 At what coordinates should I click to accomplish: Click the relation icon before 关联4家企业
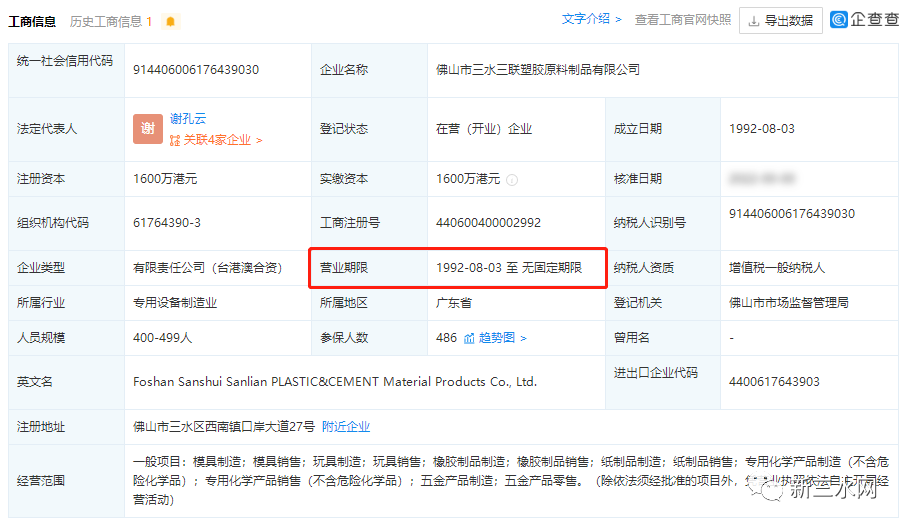point(175,141)
